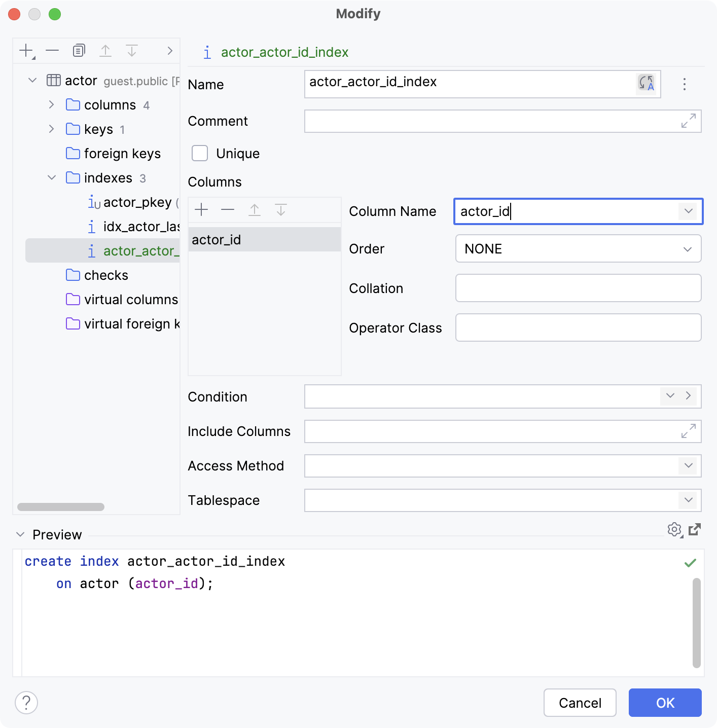Screen dimensions: 717x728
Task: Open the Order dropdown showing NONE
Action: 688,248
